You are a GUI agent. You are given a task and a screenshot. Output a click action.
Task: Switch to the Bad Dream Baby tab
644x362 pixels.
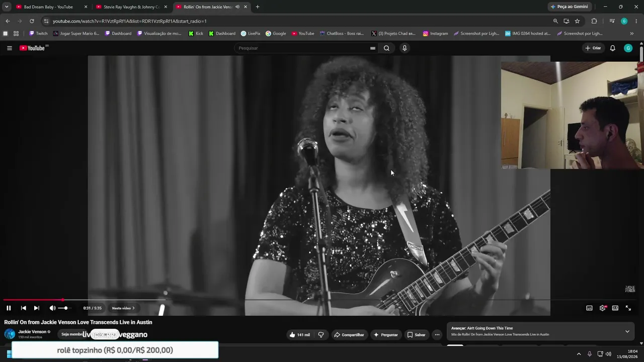coord(48,7)
